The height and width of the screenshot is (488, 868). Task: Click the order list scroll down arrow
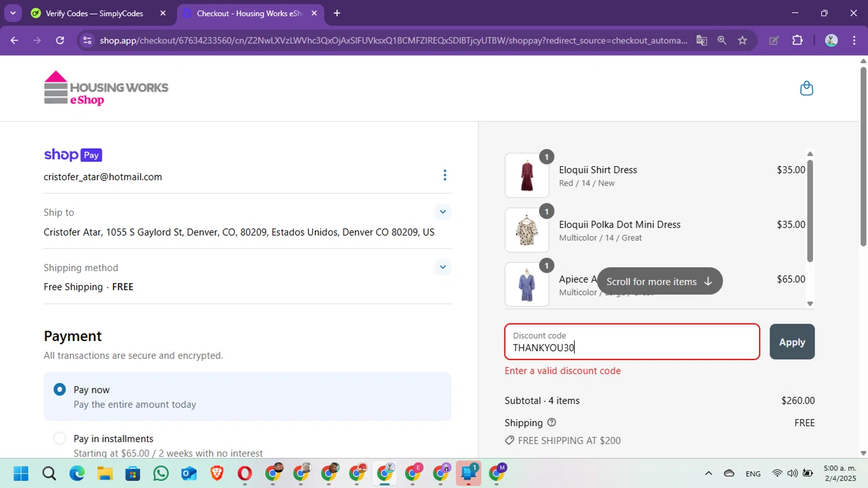tap(810, 304)
